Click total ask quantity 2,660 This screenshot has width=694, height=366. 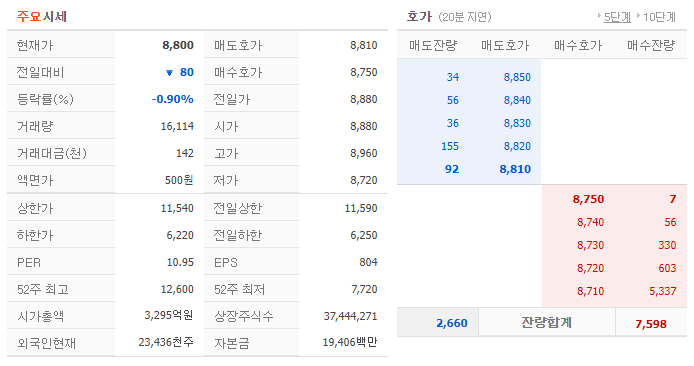pos(452,323)
